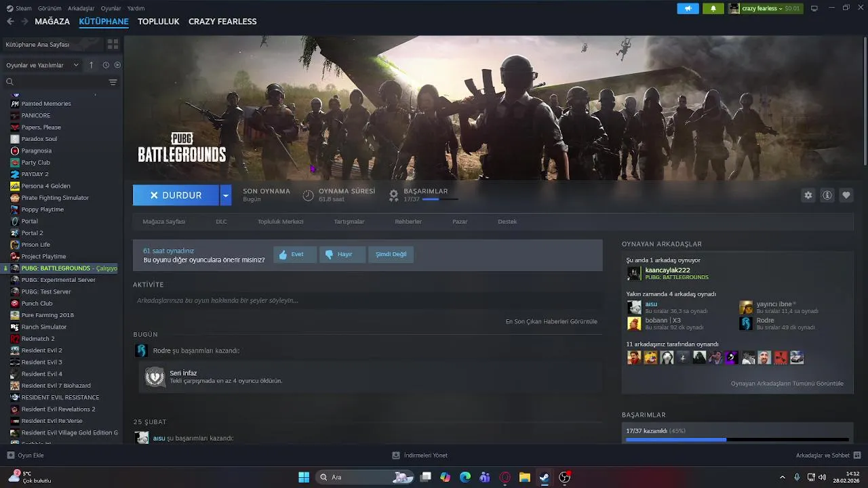The height and width of the screenshot is (488, 868).
Task: Click the ready-to-play filter icon
Action: click(x=117, y=65)
